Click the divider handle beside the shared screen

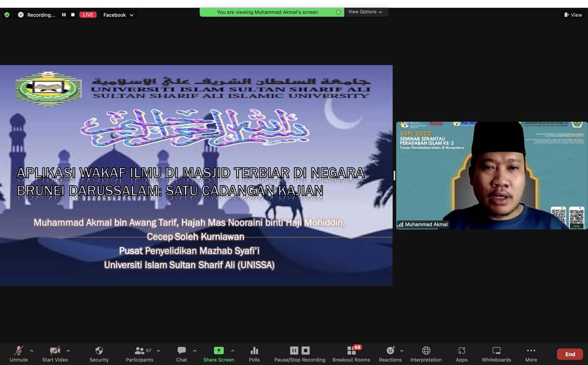pos(394,175)
